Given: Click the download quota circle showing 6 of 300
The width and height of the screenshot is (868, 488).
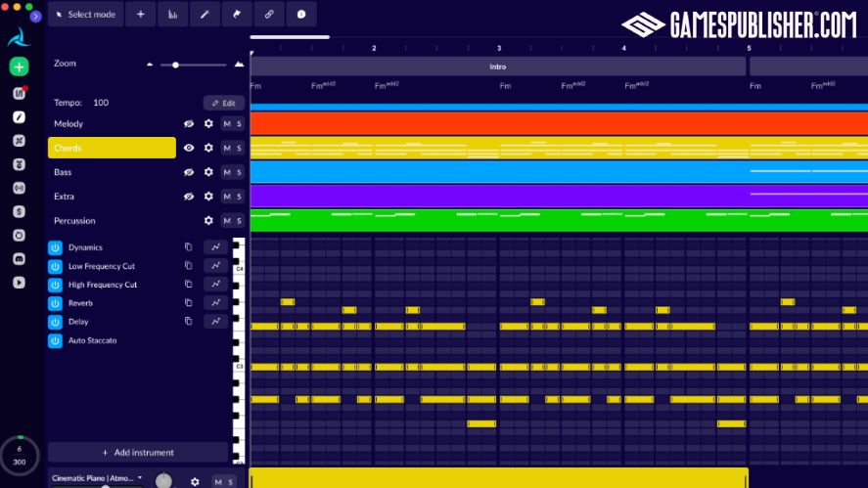Looking at the screenshot, I should [x=20, y=456].
